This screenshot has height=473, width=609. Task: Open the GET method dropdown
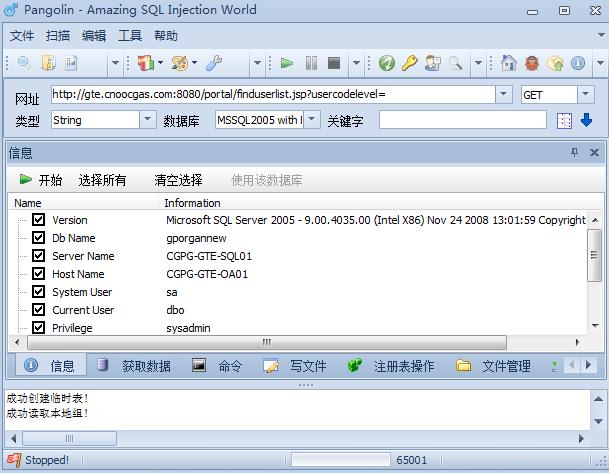[586, 94]
